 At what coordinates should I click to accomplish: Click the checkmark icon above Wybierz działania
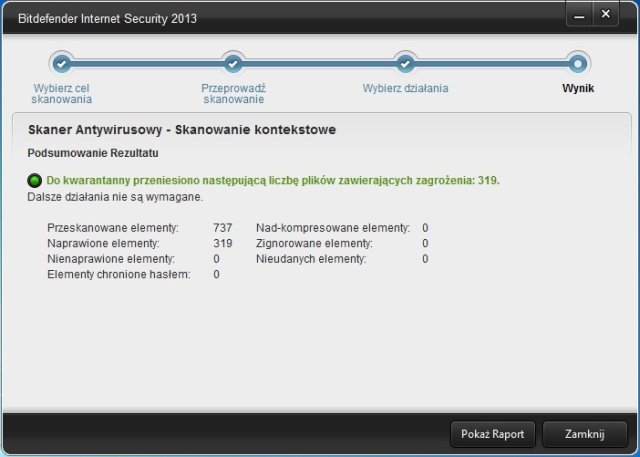coord(405,63)
